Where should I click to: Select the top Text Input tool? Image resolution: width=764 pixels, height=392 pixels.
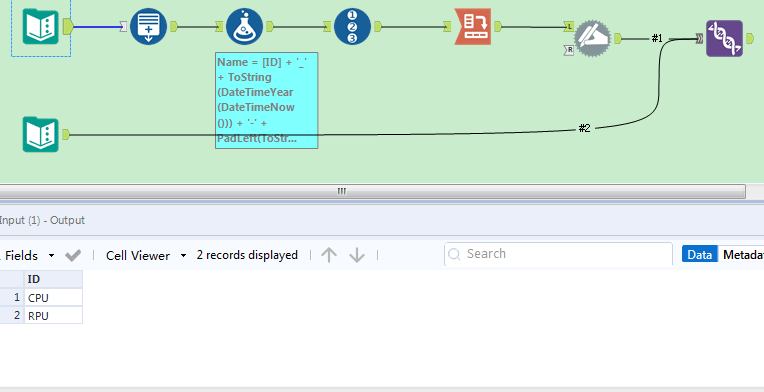click(x=41, y=27)
